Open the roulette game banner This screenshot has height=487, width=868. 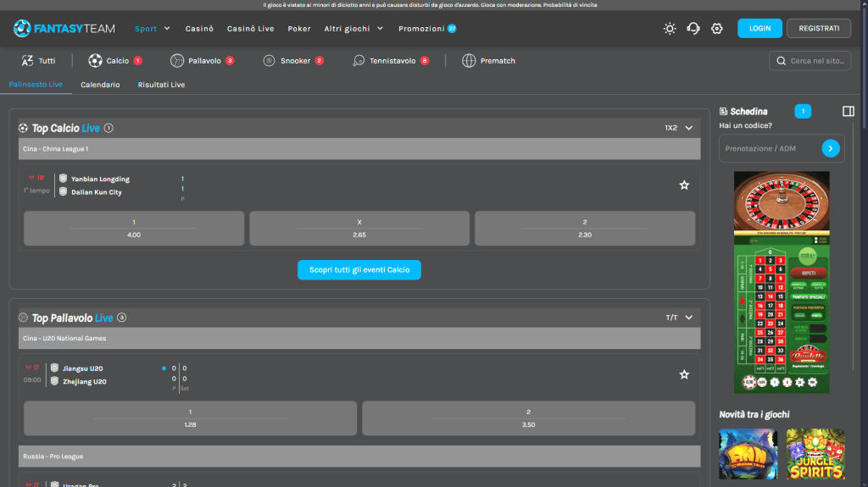pos(782,282)
